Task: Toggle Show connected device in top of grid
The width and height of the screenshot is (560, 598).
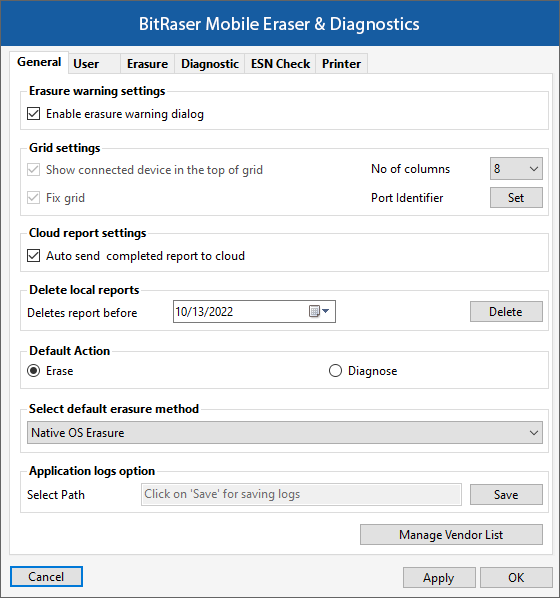Action: tap(34, 170)
